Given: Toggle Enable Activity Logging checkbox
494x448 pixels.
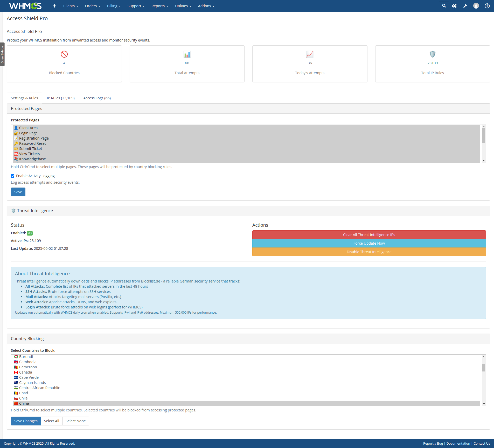Looking at the screenshot, I should pyautogui.click(x=12, y=176).
